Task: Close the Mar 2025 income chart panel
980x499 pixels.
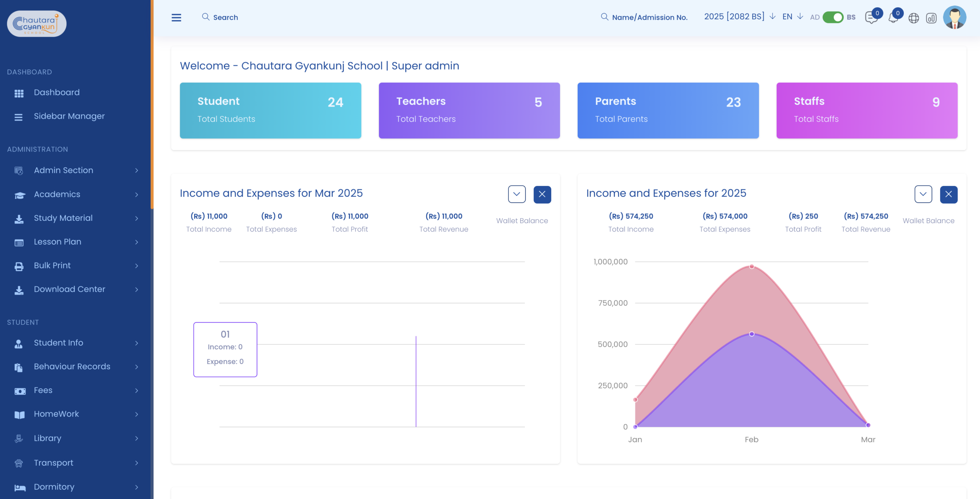Action: [x=542, y=194]
